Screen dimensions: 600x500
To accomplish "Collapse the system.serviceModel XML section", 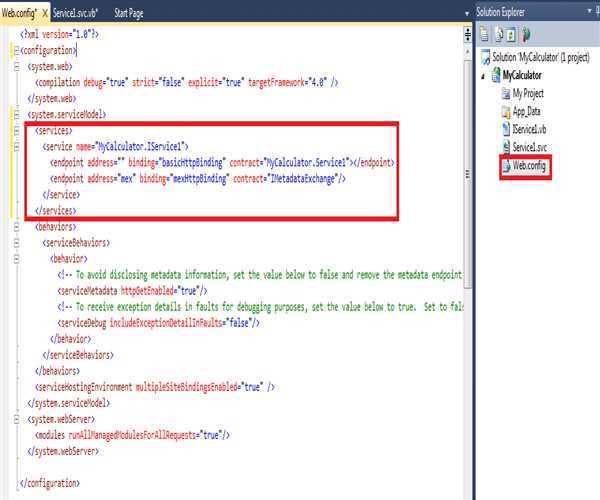I will tap(17, 115).
